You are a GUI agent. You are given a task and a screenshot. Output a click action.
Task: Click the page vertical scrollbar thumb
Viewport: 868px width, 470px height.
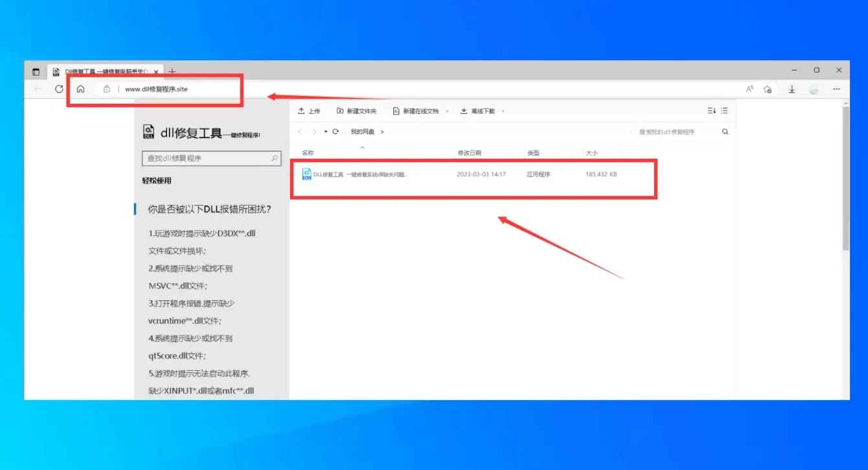[845, 178]
